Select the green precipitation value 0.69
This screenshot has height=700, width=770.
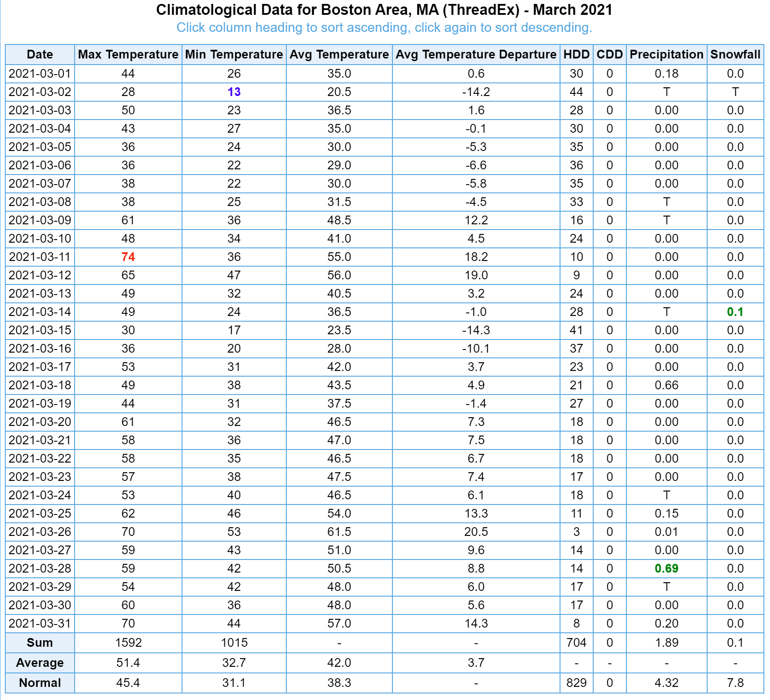coord(667,569)
